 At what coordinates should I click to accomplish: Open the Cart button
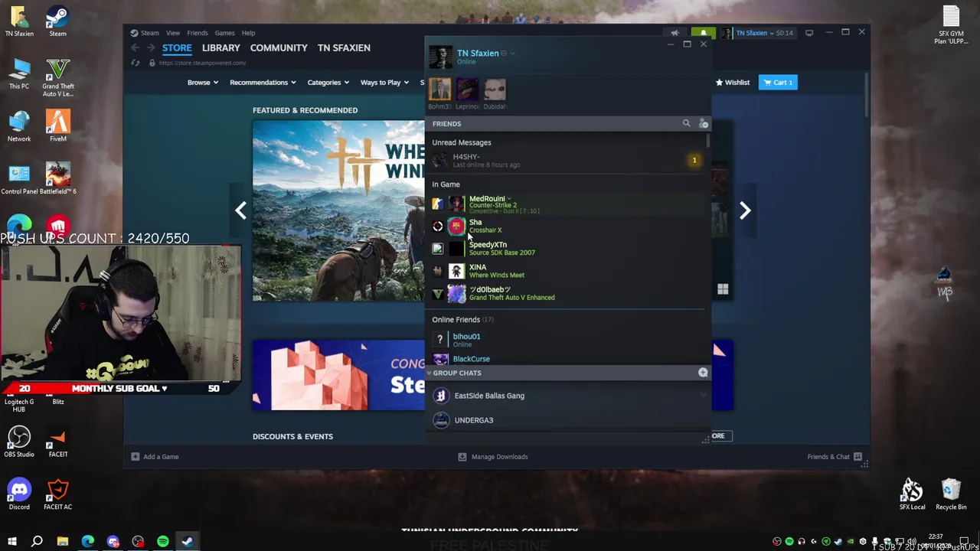click(778, 83)
